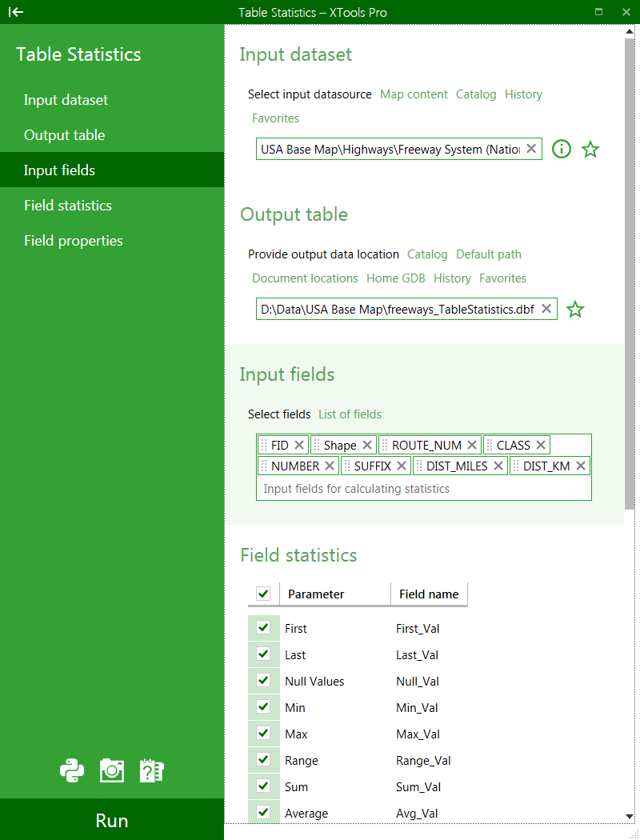
Task: Uncheck the First statistic checkbox
Action: pos(263,627)
